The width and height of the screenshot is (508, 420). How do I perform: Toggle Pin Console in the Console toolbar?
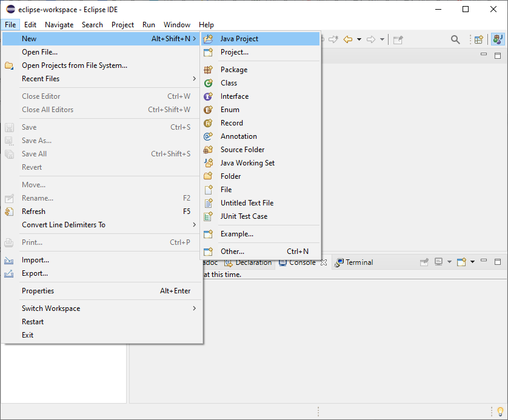click(x=424, y=262)
